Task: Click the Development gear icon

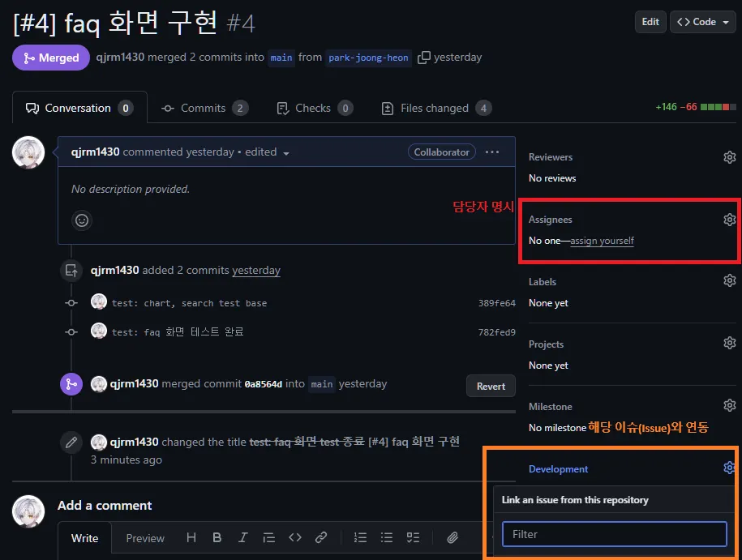Action: point(729,468)
